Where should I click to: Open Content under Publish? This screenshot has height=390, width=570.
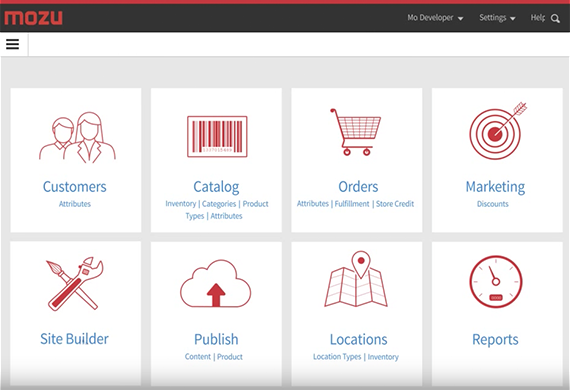coord(198,357)
